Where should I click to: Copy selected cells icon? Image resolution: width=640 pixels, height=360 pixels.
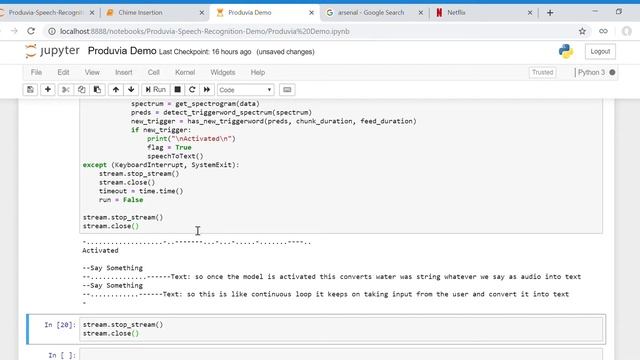pos(81,90)
